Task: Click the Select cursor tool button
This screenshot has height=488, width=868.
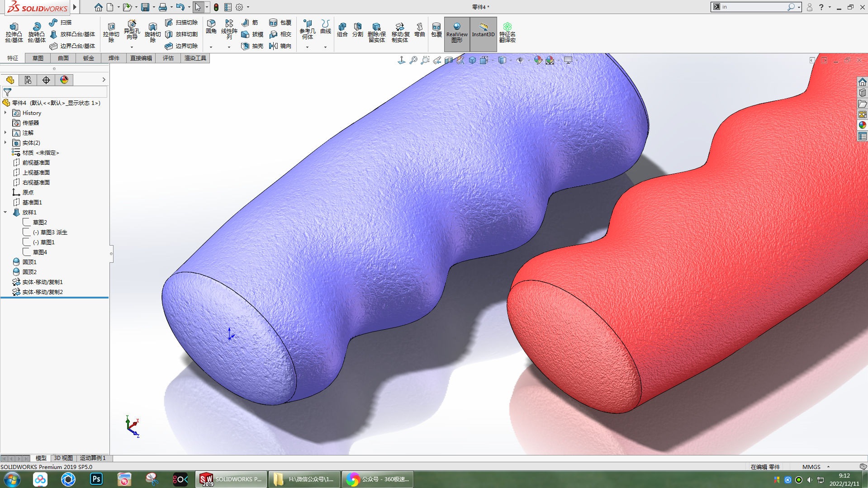Action: [198, 7]
